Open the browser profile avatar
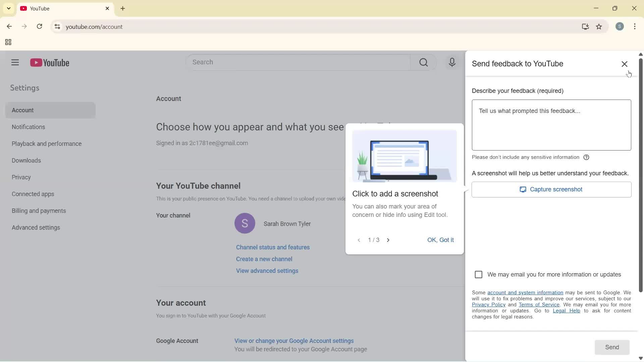The height and width of the screenshot is (362, 644). (x=620, y=26)
